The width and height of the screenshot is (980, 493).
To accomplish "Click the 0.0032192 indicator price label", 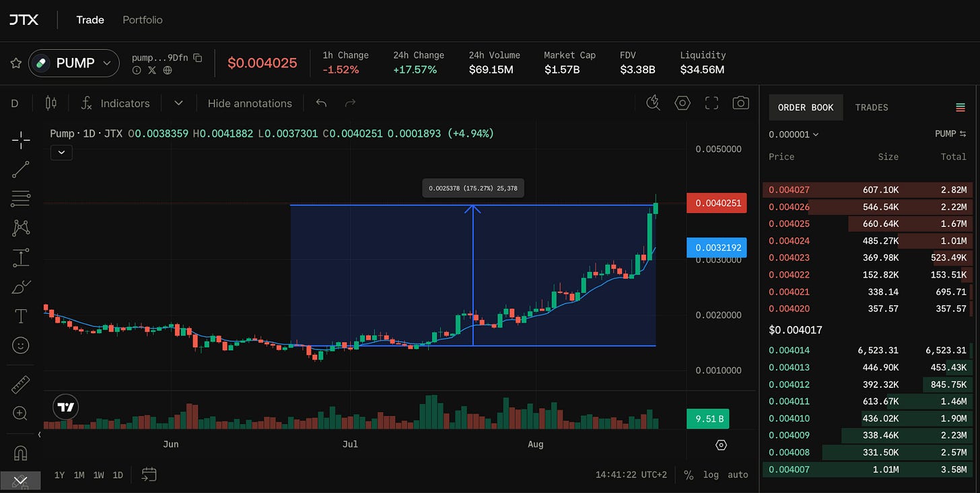I will (716, 247).
